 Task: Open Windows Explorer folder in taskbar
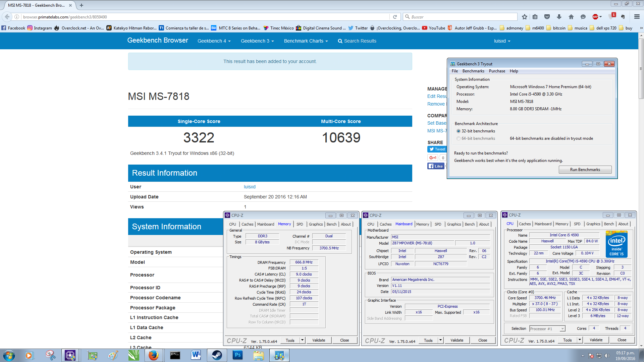pyautogui.click(x=259, y=355)
